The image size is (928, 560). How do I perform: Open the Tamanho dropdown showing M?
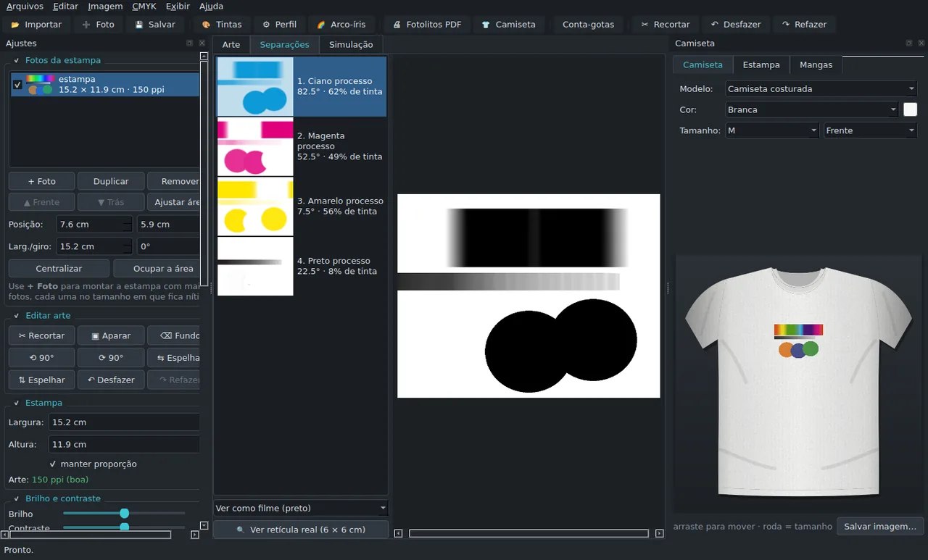[771, 130]
